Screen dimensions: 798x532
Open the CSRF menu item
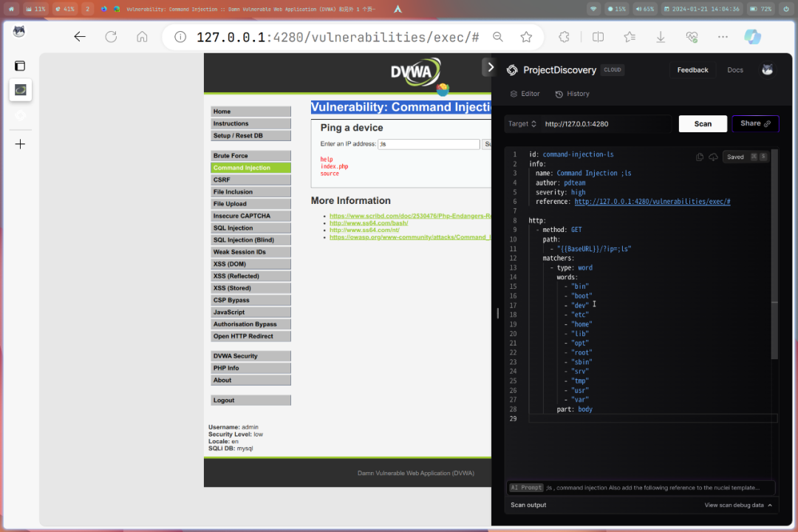coord(251,180)
